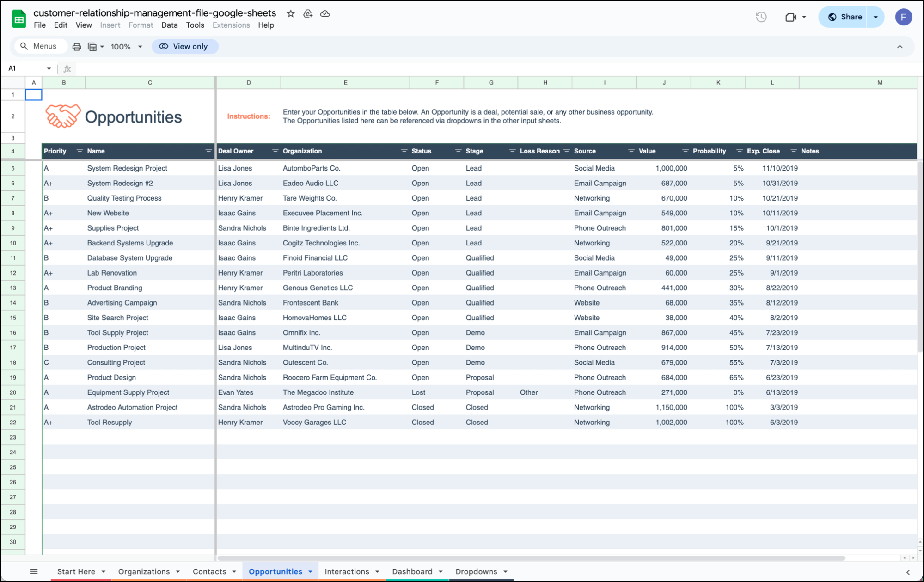The width and height of the screenshot is (924, 582).
Task: Click the vertical scrollbar
Action: coord(920,257)
